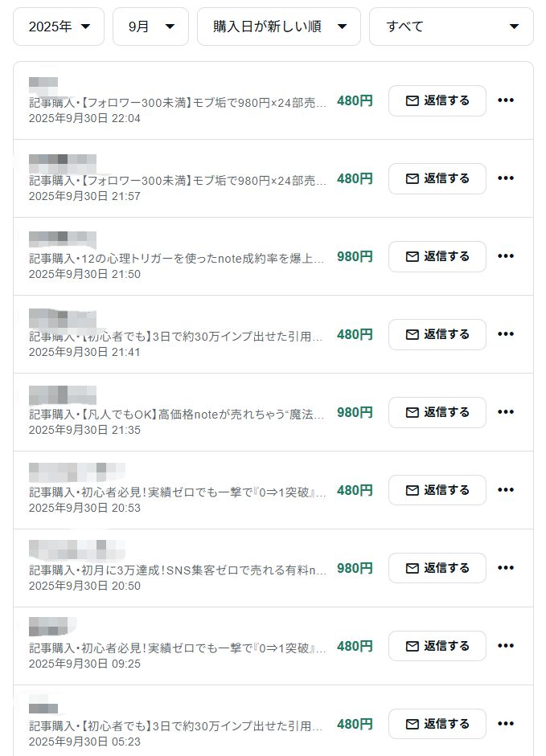Viewport: 546px width, 756px height.
Task: Reply to the 20:50 初月に3万達成 purchase
Action: [x=437, y=568]
